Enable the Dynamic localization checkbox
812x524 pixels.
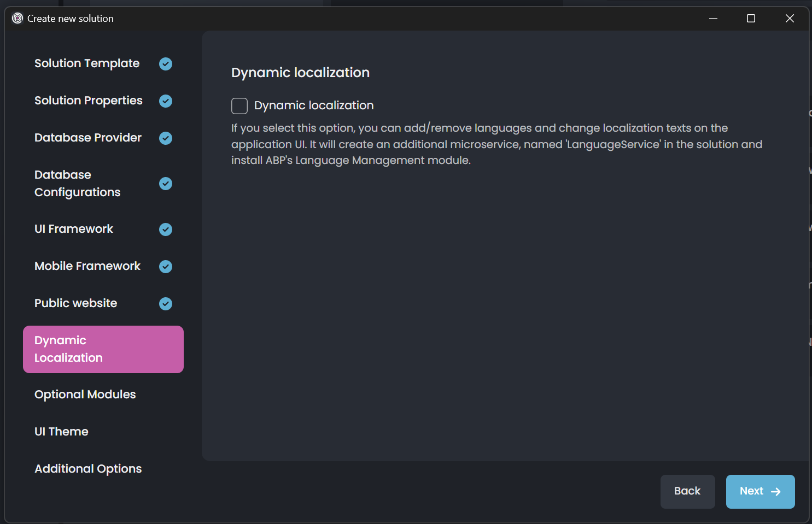239,106
